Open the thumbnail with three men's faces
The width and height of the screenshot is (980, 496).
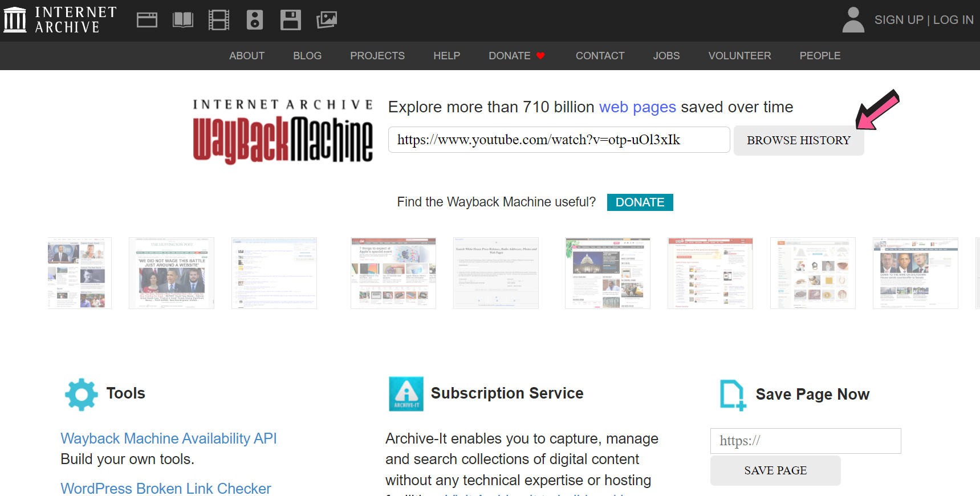[x=916, y=273]
